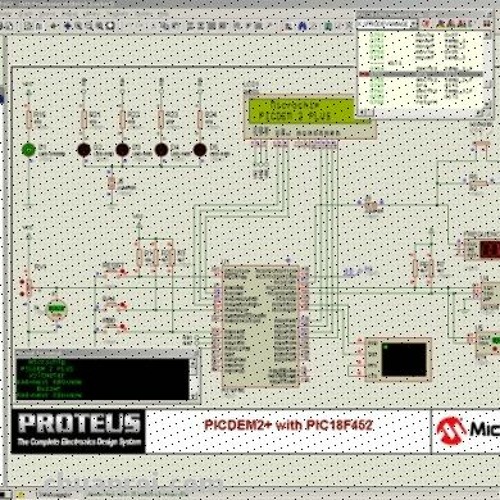The width and height of the screenshot is (500, 500).
Task: Open the source file dropdown in debug window
Action: click(413, 24)
